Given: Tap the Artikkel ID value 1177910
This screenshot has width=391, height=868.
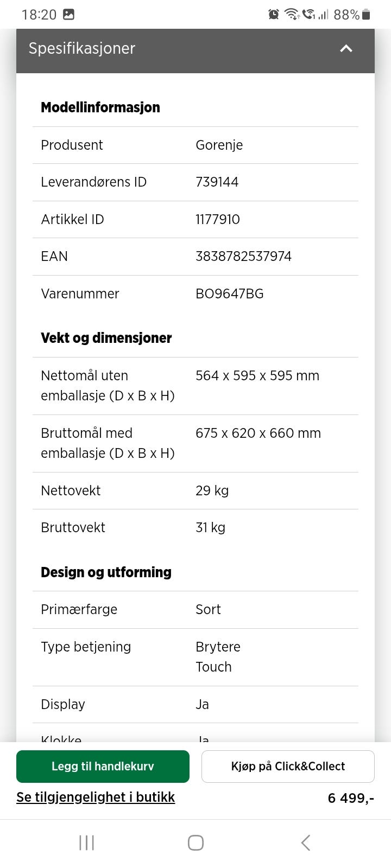Looking at the screenshot, I should (217, 219).
